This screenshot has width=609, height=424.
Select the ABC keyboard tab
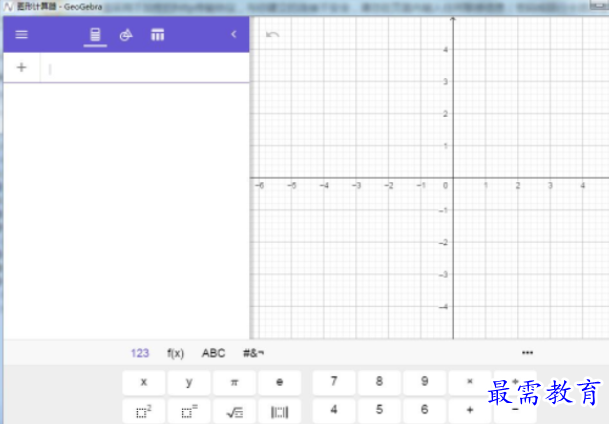(x=213, y=353)
